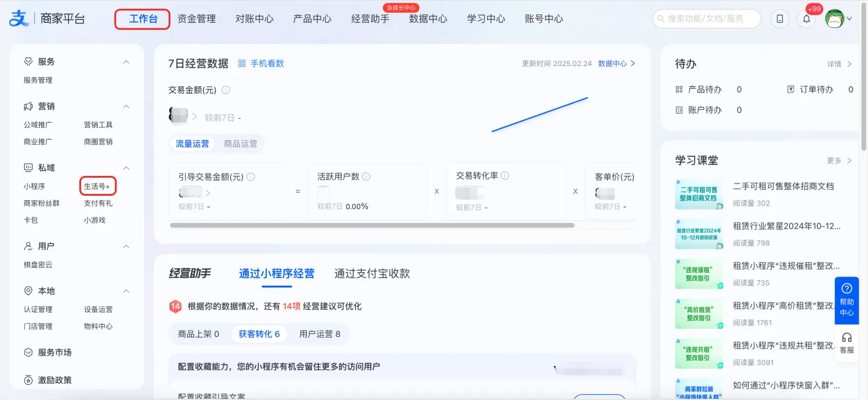Viewport: 868px width, 400px height.
Task: Open the 经营助手 menu in top bar
Action: 370,19
